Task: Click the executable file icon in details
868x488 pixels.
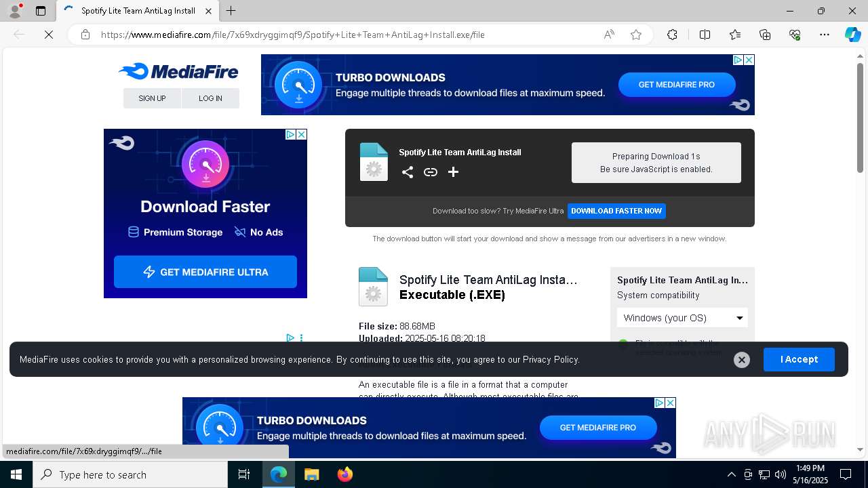Action: [x=373, y=287]
